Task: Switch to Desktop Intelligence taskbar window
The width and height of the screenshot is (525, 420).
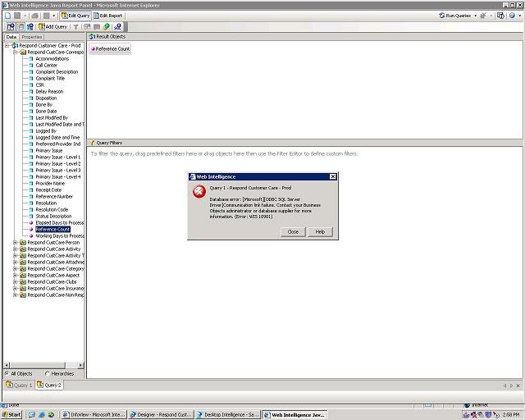Action: click(x=228, y=414)
